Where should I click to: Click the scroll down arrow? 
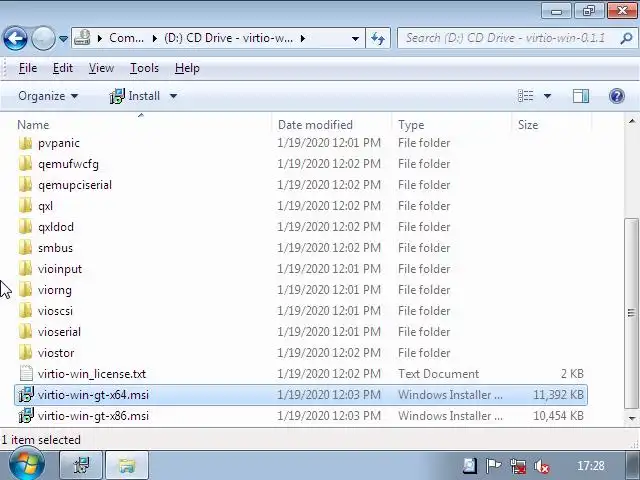click(x=632, y=418)
